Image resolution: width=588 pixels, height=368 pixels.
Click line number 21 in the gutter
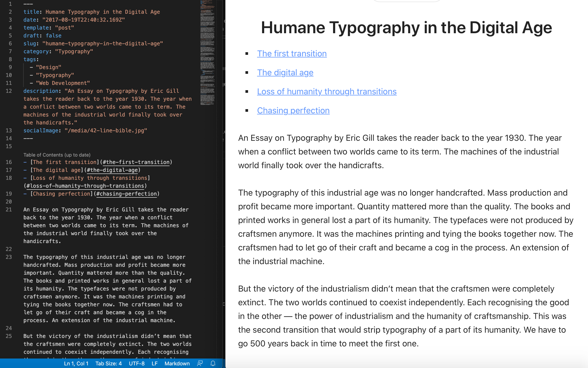(x=9, y=210)
